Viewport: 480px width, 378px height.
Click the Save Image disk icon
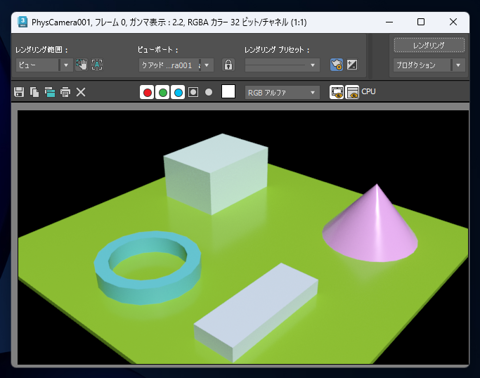click(x=19, y=92)
